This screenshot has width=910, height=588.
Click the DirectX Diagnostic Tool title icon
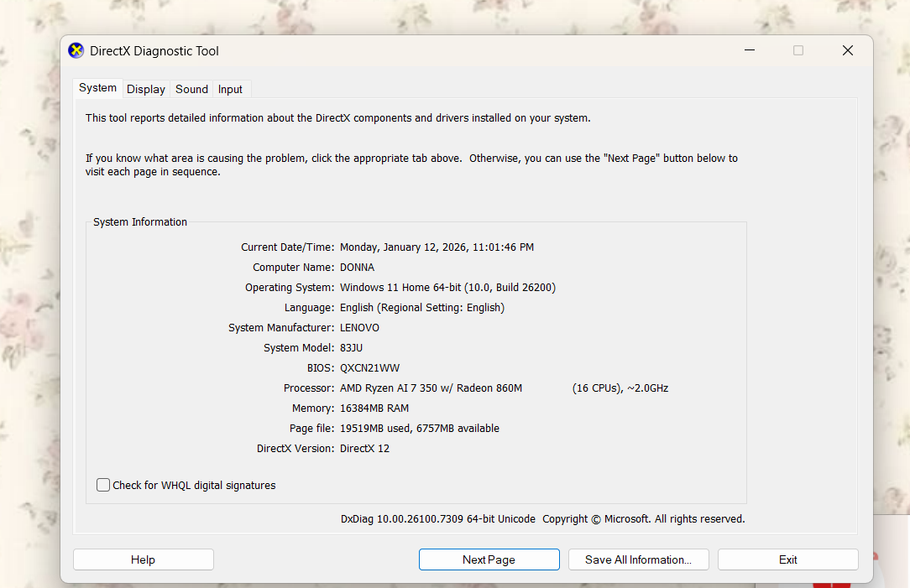pos(76,51)
